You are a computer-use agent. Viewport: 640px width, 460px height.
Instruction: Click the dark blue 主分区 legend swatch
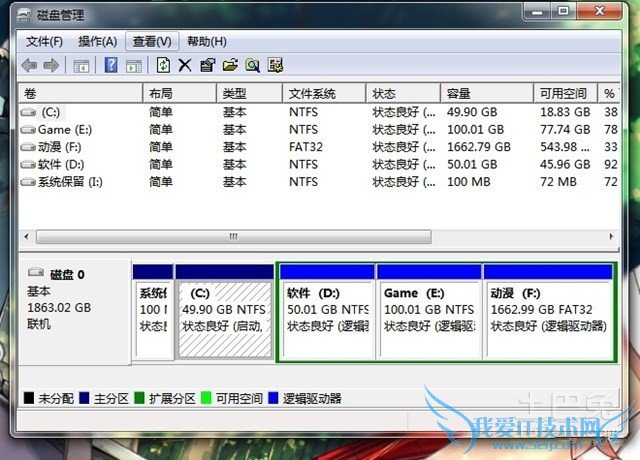(x=84, y=398)
